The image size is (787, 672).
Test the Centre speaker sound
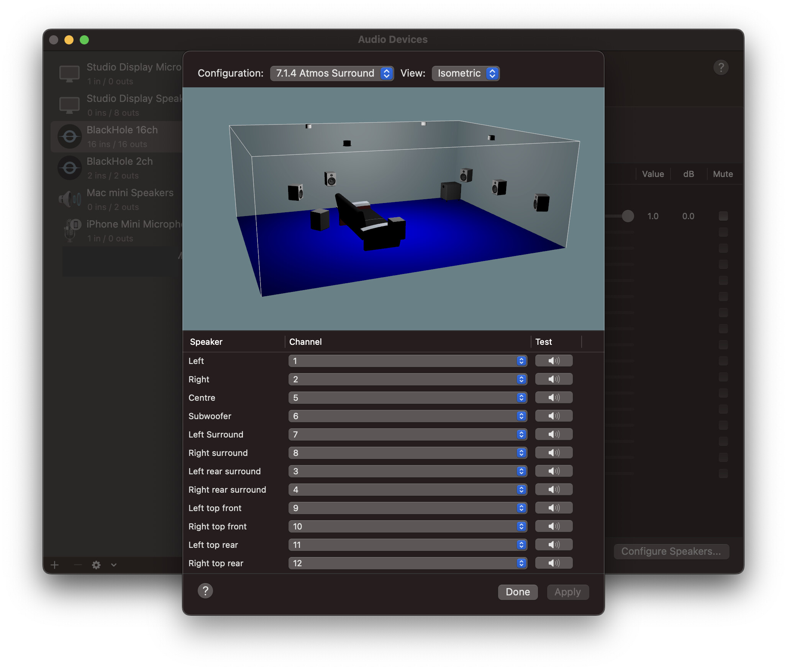pyautogui.click(x=553, y=397)
